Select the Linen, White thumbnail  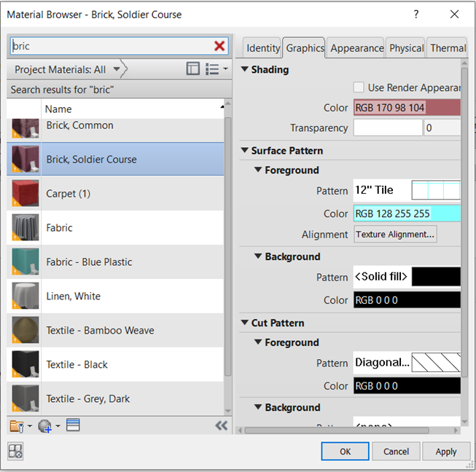click(26, 296)
